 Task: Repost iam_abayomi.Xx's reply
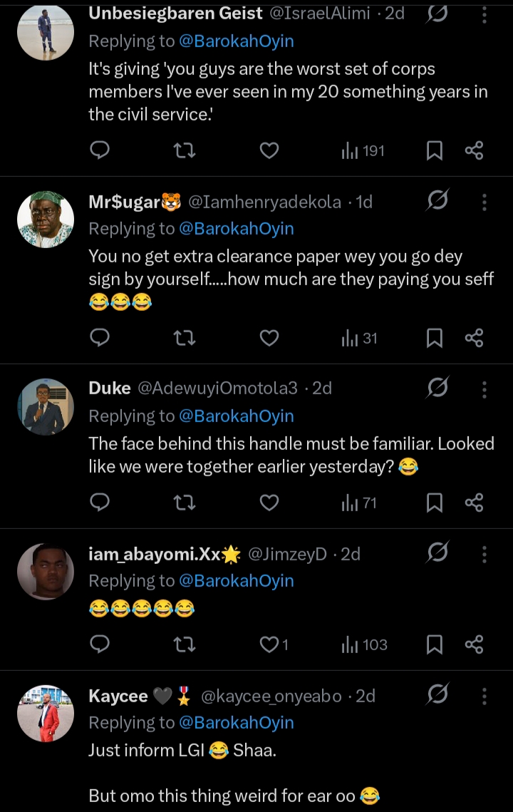point(185,645)
